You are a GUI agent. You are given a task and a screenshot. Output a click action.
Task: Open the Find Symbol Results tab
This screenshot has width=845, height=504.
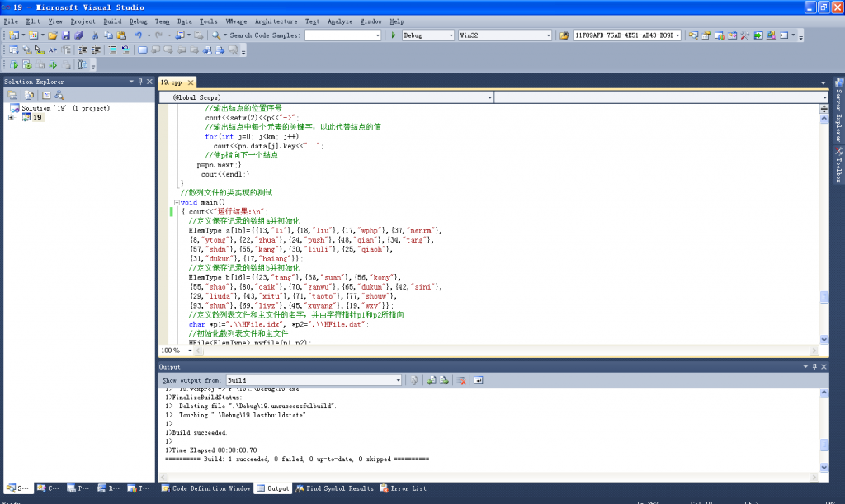click(334, 488)
